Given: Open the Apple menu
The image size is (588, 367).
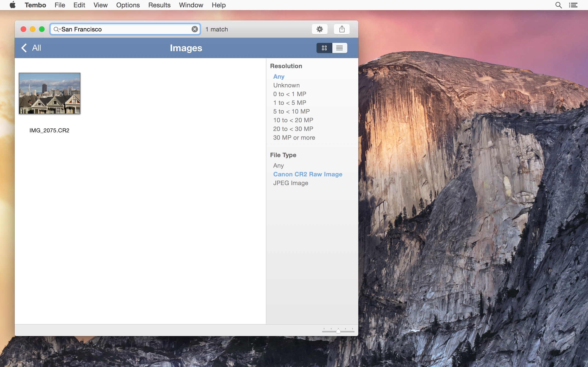Looking at the screenshot, I should tap(13, 5).
